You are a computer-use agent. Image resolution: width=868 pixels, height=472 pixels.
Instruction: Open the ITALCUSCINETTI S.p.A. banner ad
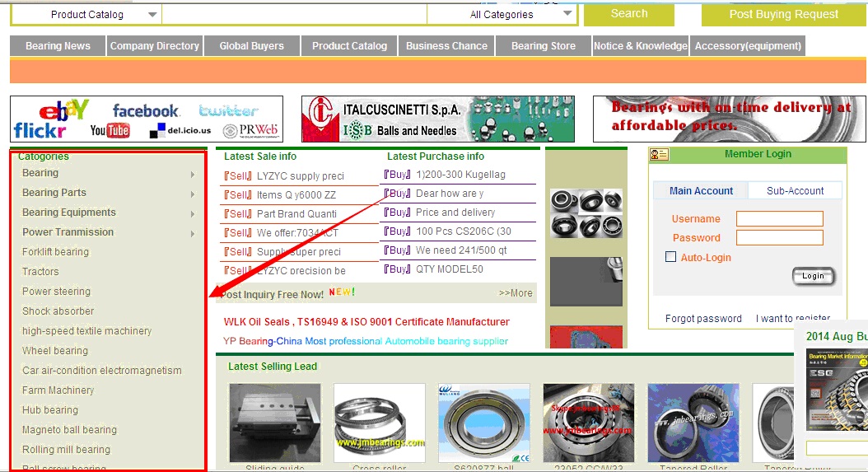437,119
